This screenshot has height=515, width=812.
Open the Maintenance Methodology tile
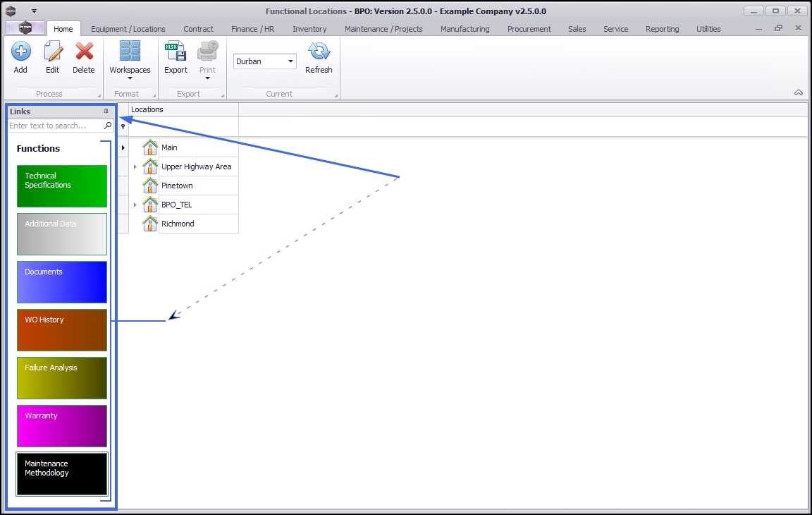click(x=62, y=474)
